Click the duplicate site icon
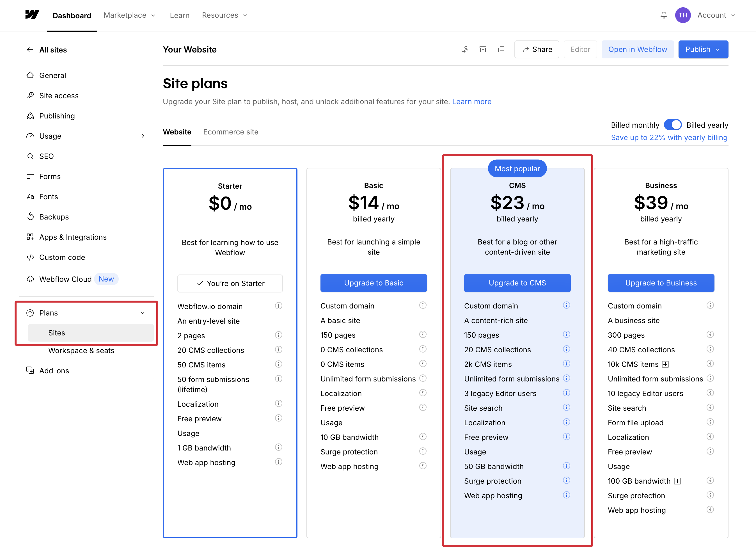756x558 pixels. pos(501,49)
